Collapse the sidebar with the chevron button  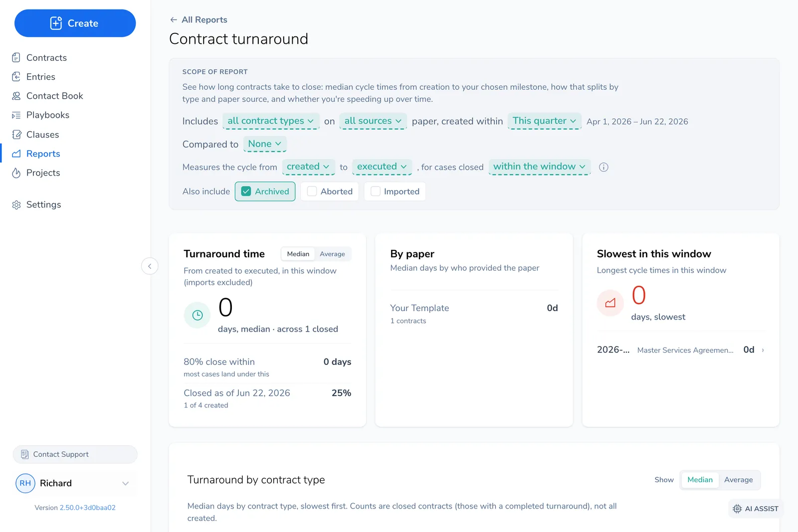click(x=150, y=266)
